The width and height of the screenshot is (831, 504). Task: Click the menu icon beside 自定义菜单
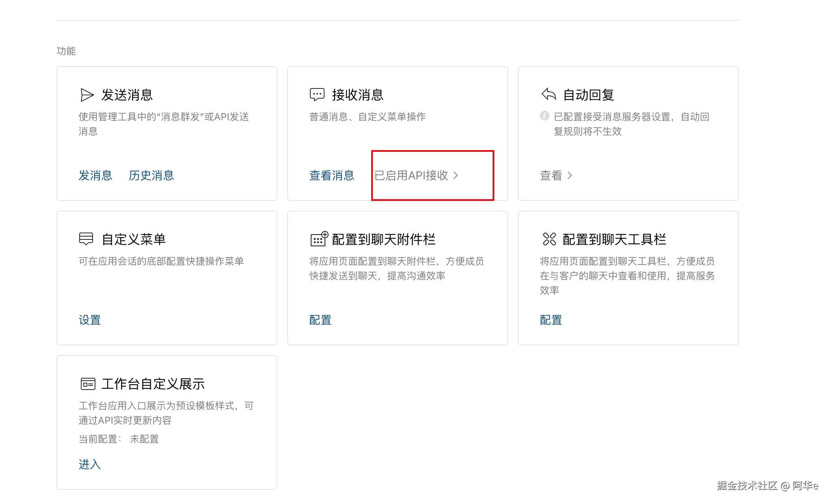[86, 239]
